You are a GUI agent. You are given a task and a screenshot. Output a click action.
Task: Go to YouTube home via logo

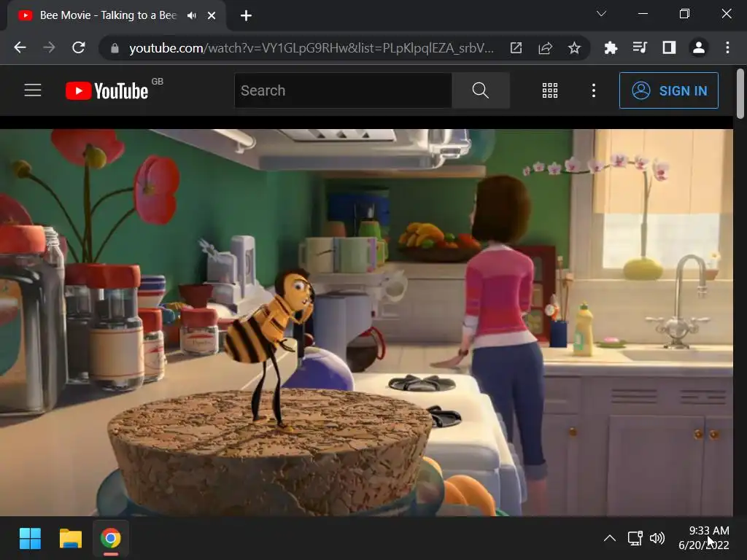point(107,90)
